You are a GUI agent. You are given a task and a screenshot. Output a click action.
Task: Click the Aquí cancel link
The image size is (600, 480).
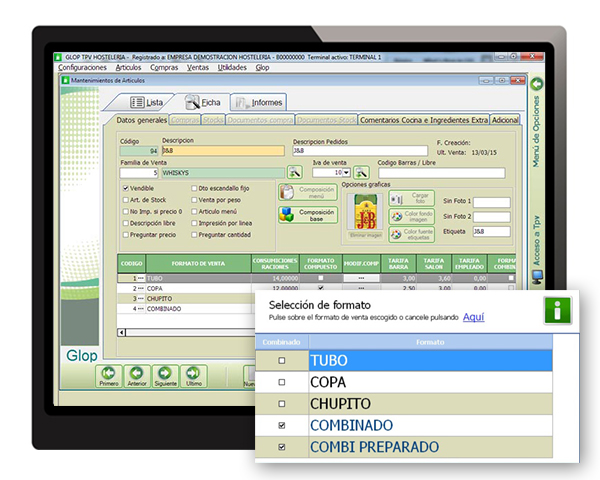click(x=473, y=317)
